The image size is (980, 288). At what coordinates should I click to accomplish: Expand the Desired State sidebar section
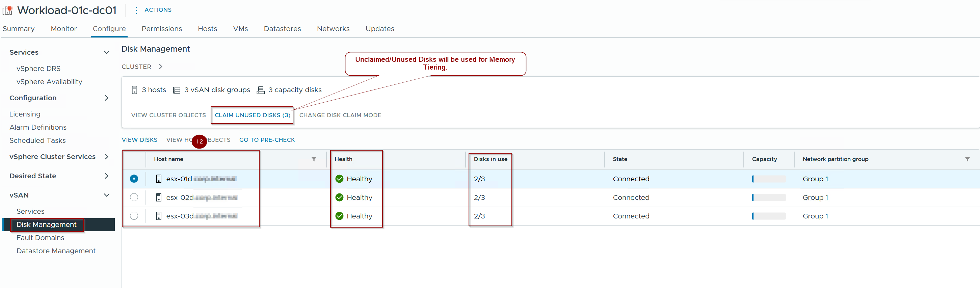pyautogui.click(x=107, y=176)
